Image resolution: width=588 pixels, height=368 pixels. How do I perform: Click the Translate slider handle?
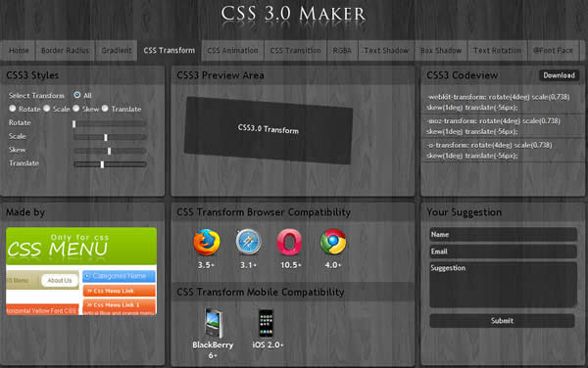102,164
